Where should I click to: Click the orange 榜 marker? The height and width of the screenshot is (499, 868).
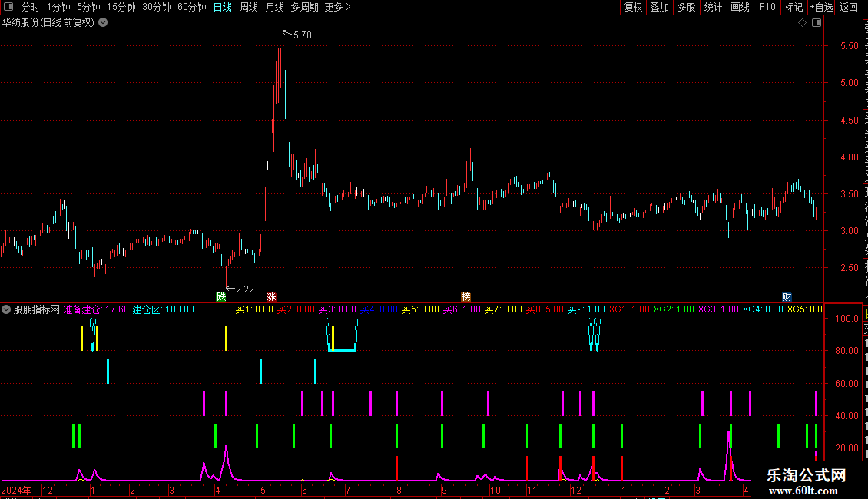pos(465,296)
